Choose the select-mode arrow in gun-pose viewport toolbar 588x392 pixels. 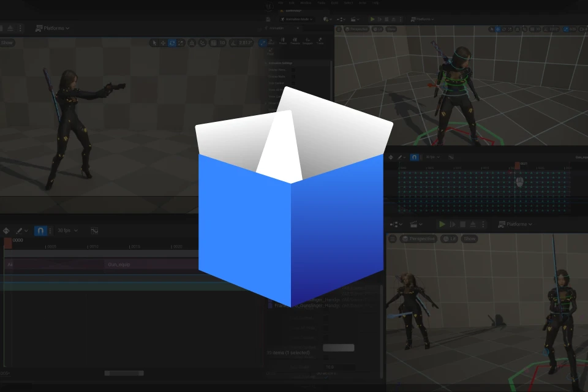point(154,43)
